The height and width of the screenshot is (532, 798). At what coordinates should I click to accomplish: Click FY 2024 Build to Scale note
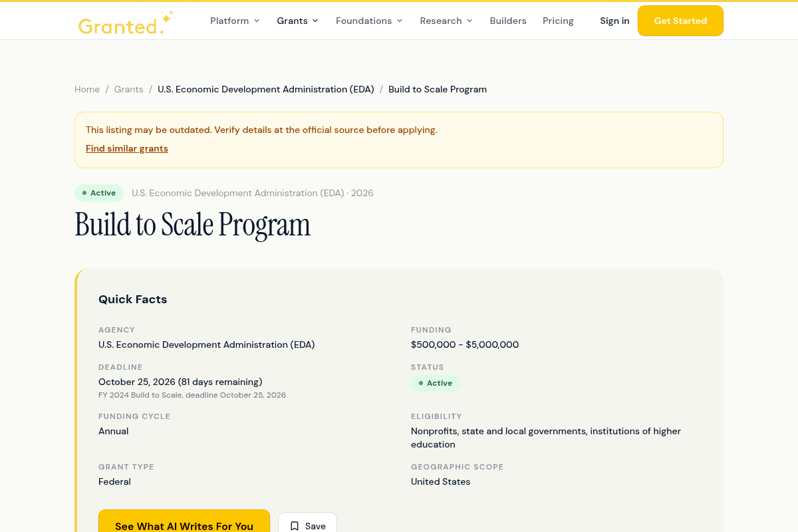[192, 395]
